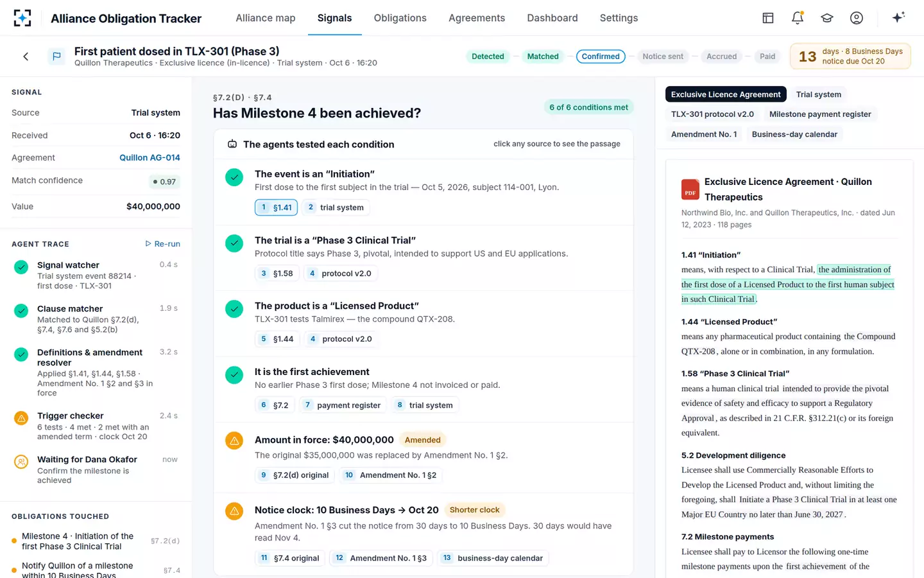Select Milestone 4 Initiation obligation row
This screenshot has width=924, height=578.
coord(96,541)
